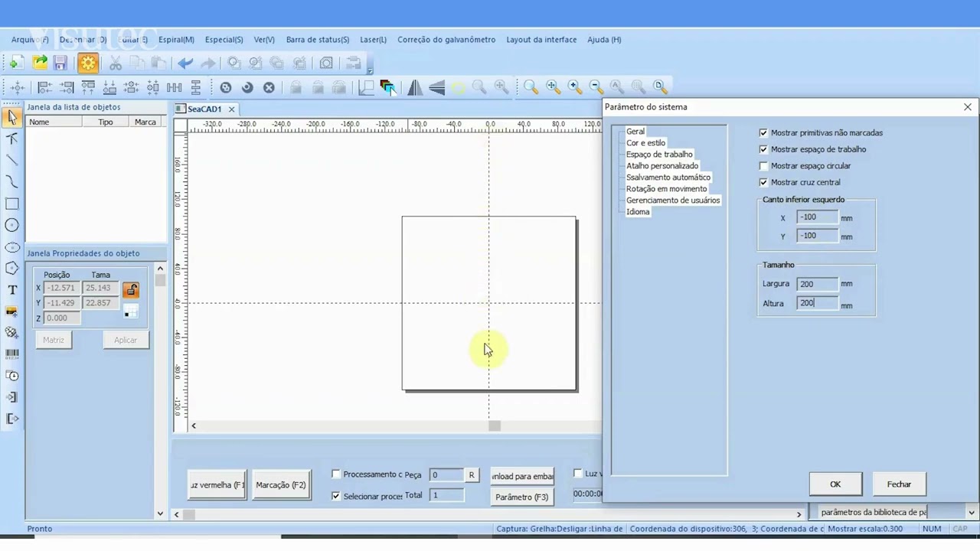
Task: Open the Espiral(M) menu
Action: (x=176, y=40)
